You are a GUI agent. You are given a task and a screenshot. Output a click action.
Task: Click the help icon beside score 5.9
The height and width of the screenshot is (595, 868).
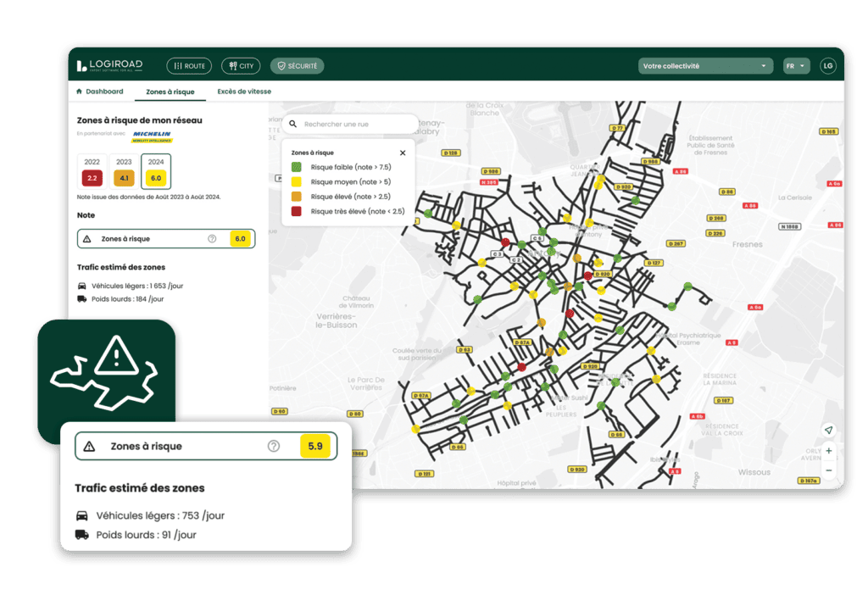274,446
